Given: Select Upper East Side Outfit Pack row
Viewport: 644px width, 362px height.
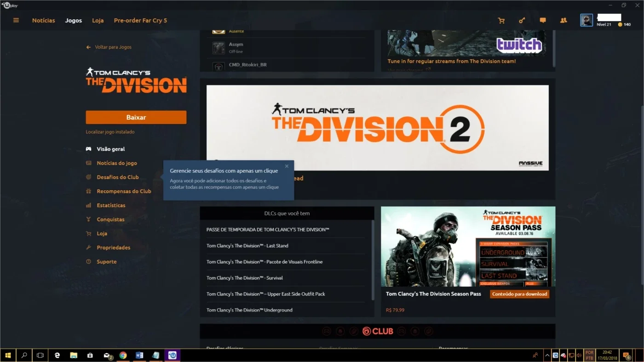Looking at the screenshot, I should tap(285, 294).
